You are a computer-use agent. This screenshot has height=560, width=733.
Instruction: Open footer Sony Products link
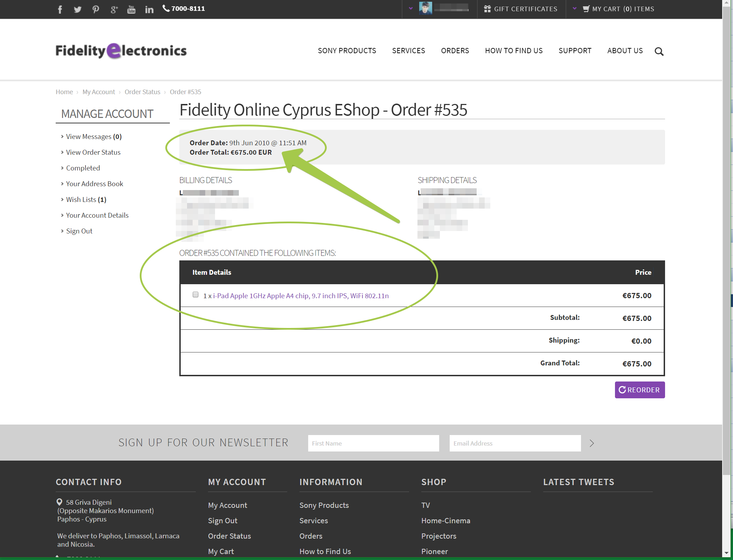tap(324, 505)
